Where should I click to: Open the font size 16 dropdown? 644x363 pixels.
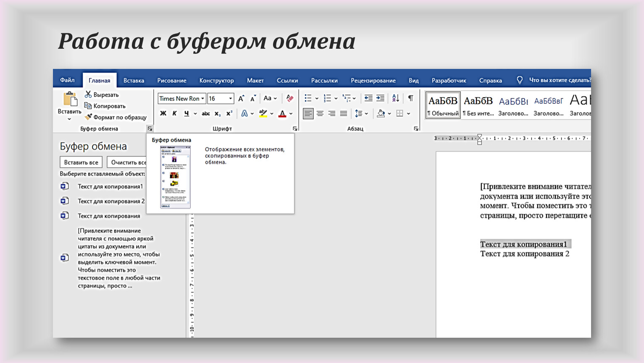tap(230, 99)
